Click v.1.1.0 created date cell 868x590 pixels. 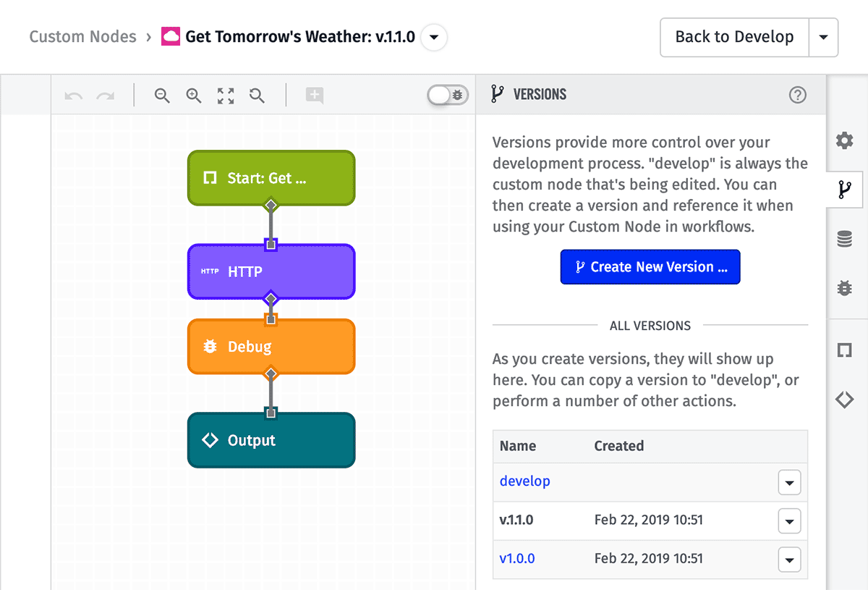pyautogui.click(x=649, y=520)
